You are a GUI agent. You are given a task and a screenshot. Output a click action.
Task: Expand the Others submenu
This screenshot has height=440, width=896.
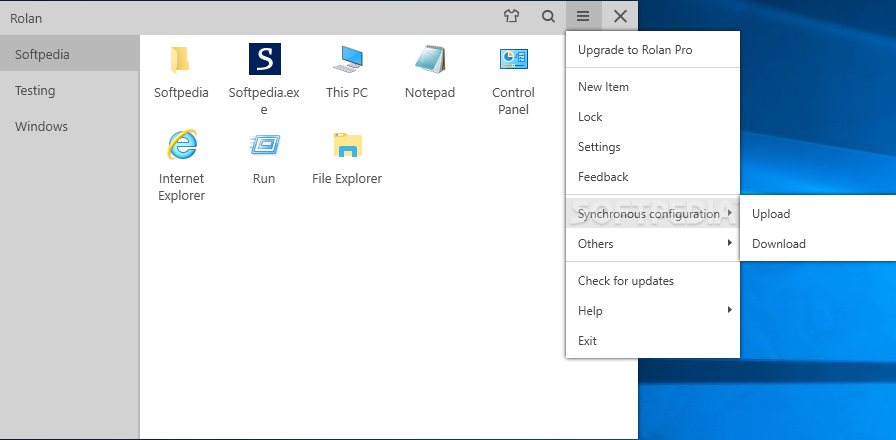tap(653, 243)
